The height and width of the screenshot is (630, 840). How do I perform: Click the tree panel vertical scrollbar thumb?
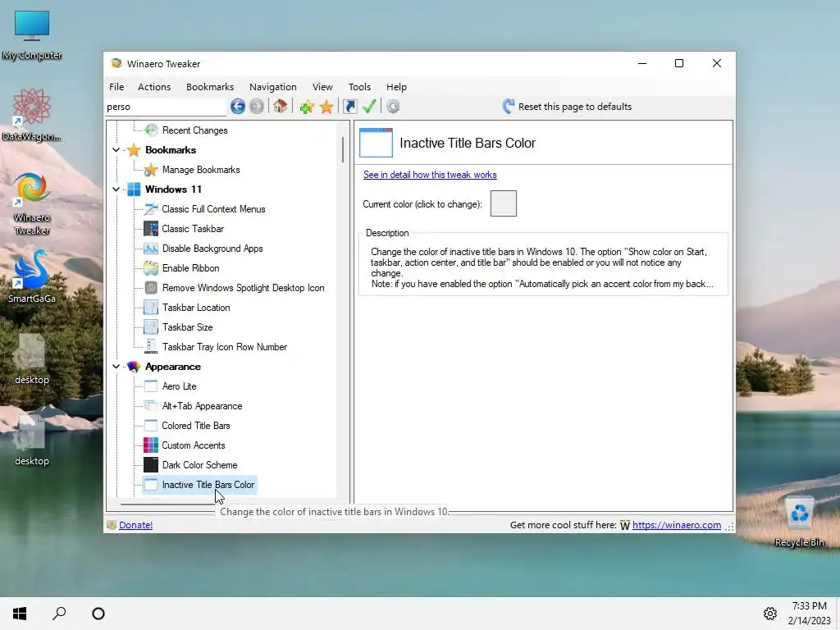click(x=343, y=149)
